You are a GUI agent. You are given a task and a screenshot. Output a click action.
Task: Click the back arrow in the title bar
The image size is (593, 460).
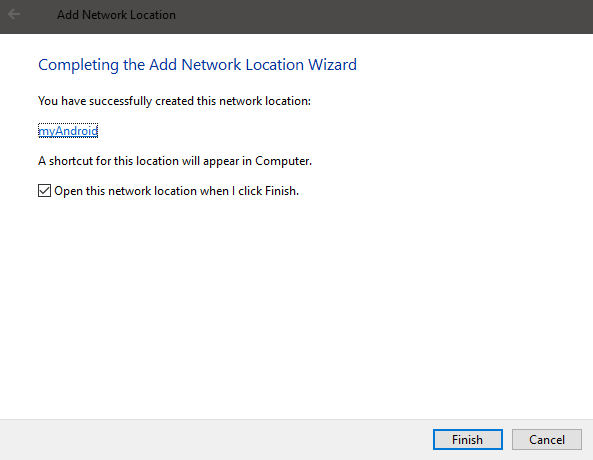coord(14,15)
